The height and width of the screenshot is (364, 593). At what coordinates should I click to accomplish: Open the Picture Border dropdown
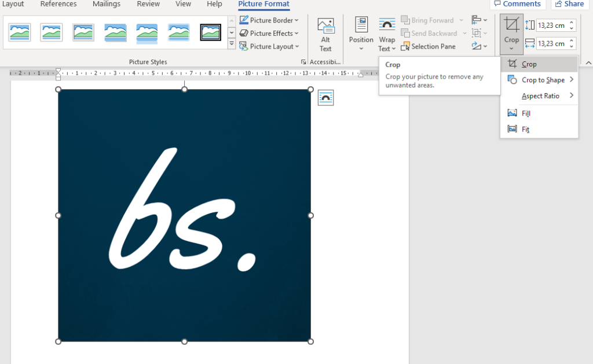269,20
